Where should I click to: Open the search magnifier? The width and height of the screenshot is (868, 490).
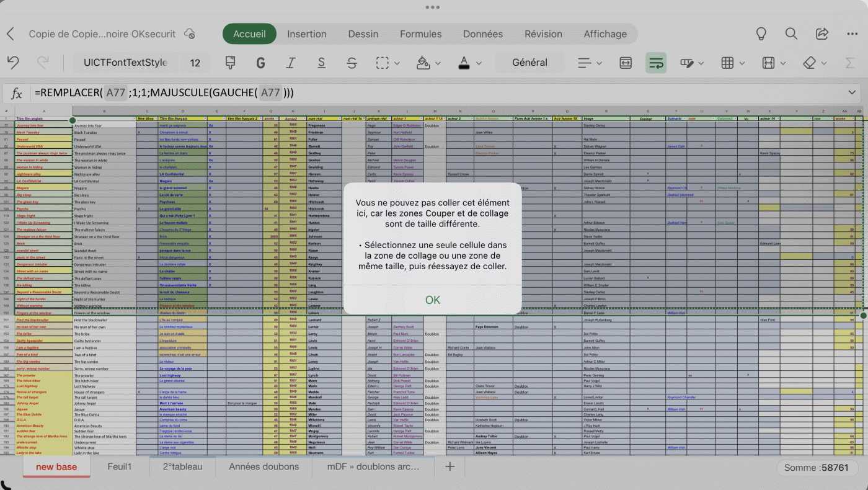pyautogui.click(x=791, y=34)
